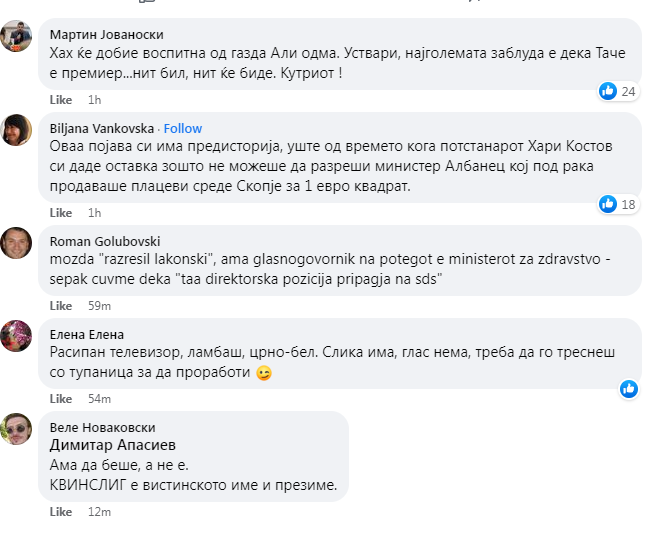Click the 12m comment timestamp
Image resolution: width=666 pixels, height=533 pixels.
coord(99,512)
